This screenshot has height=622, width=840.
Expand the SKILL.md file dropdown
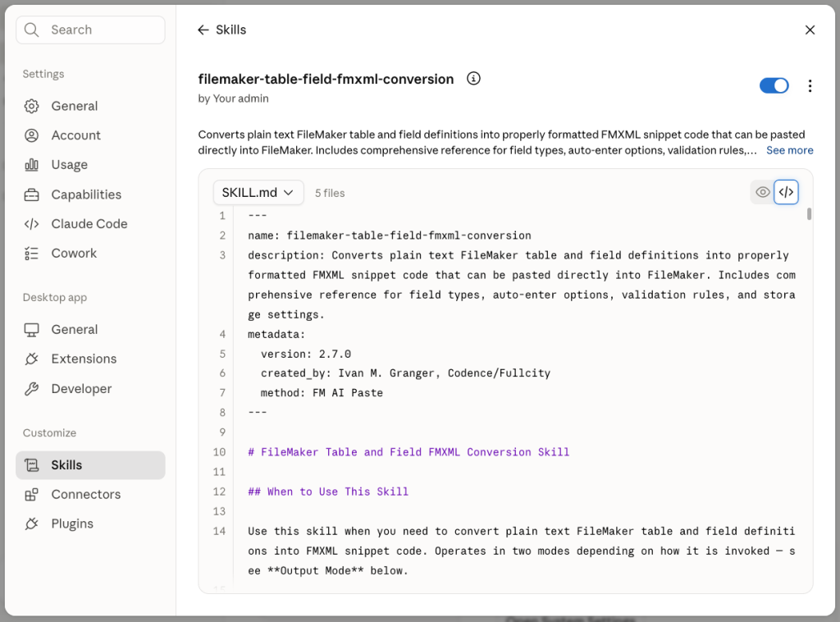(x=258, y=192)
